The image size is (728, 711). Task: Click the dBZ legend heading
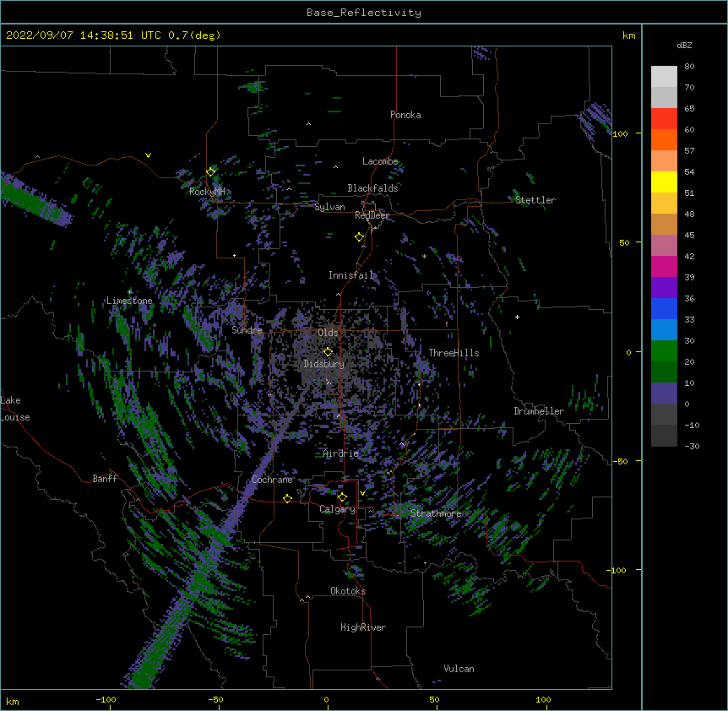coord(684,45)
